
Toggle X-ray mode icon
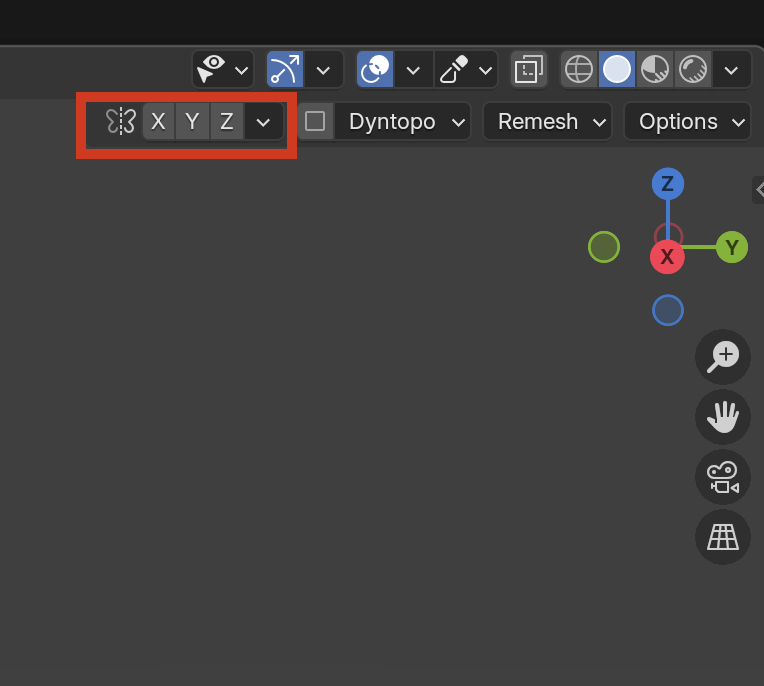[528, 69]
